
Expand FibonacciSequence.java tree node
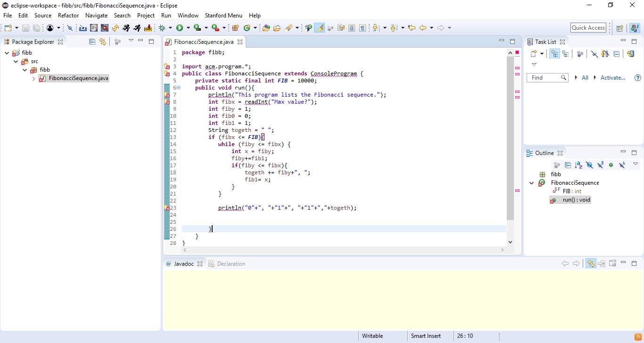(x=34, y=79)
